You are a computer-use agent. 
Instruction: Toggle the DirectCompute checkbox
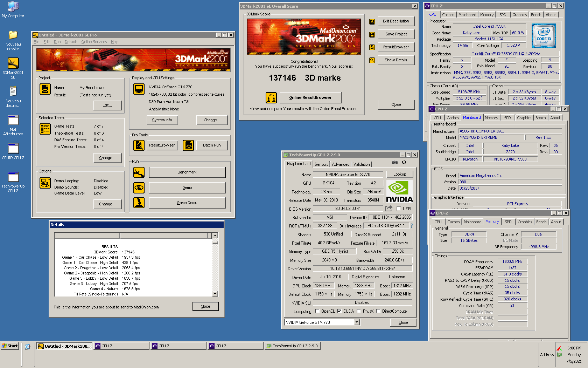(x=378, y=311)
